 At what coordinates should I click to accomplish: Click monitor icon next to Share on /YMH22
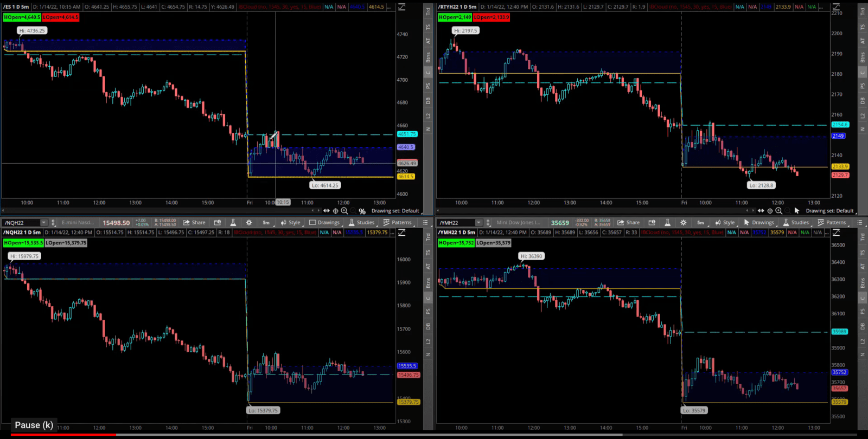coord(652,223)
